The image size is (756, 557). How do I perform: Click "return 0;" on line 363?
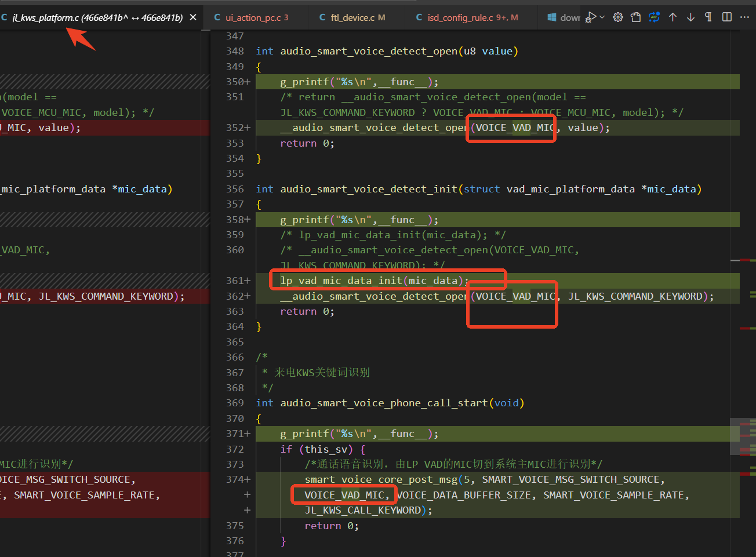pyautogui.click(x=307, y=311)
